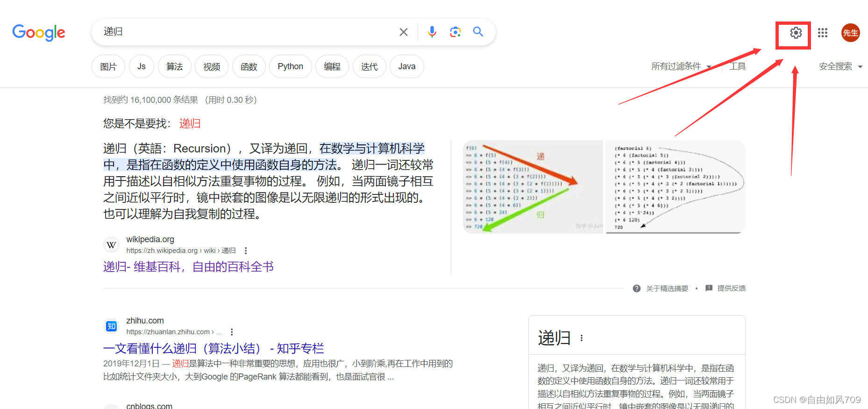868x409 pixels.
Task: Click feedback flag icon by 提供反馈
Action: point(709,288)
